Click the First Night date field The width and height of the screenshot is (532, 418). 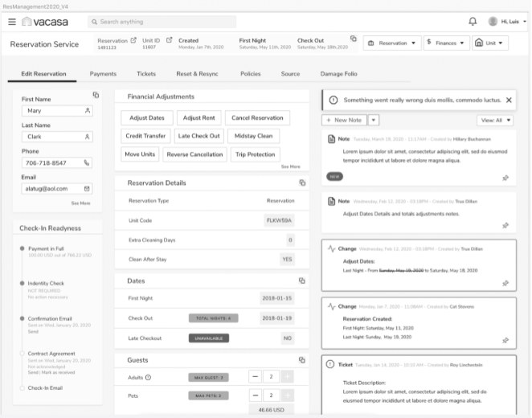(277, 298)
